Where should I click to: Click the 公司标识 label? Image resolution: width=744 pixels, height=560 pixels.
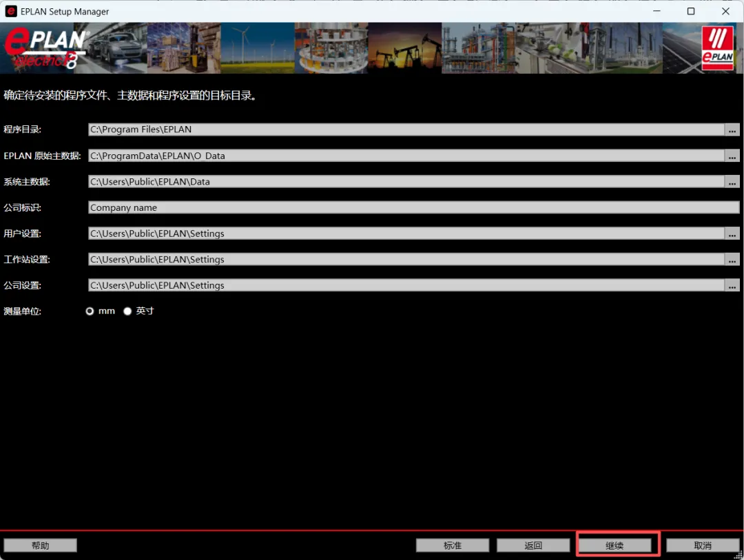[22, 207]
